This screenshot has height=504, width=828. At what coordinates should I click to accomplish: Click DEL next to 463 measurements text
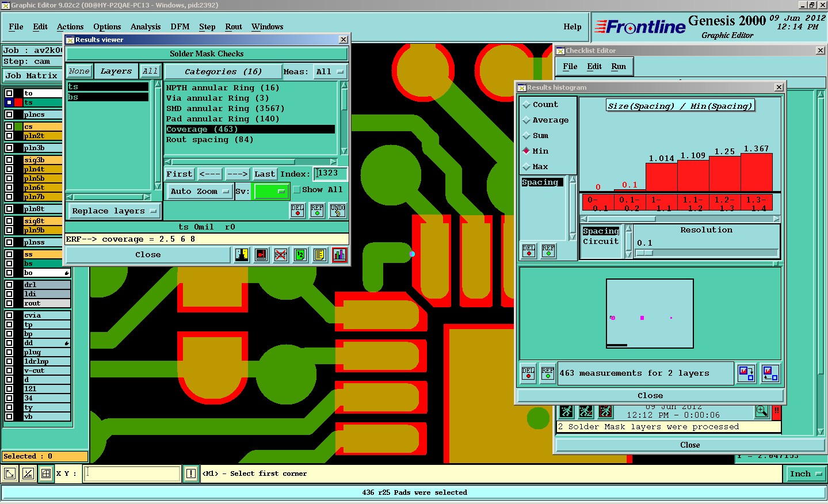click(528, 374)
